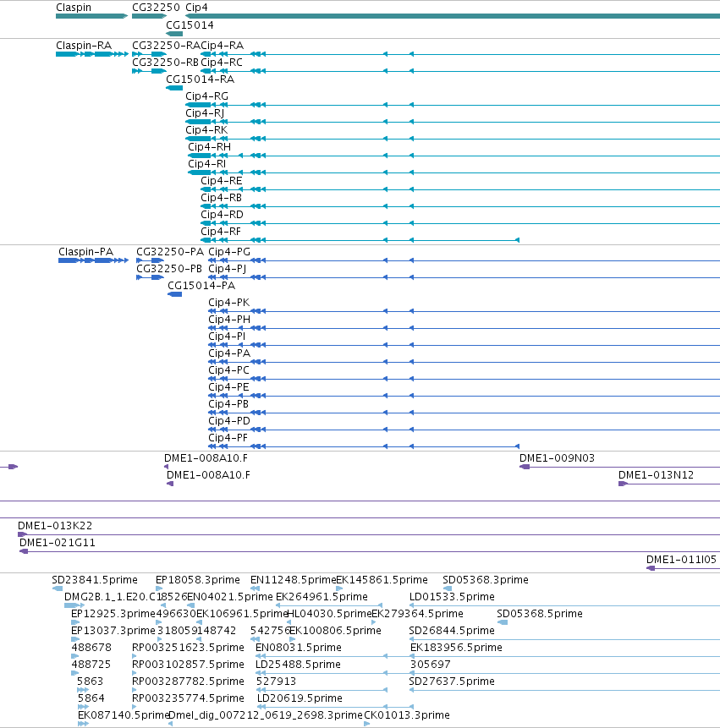Select the 488725 feature

[74, 673]
